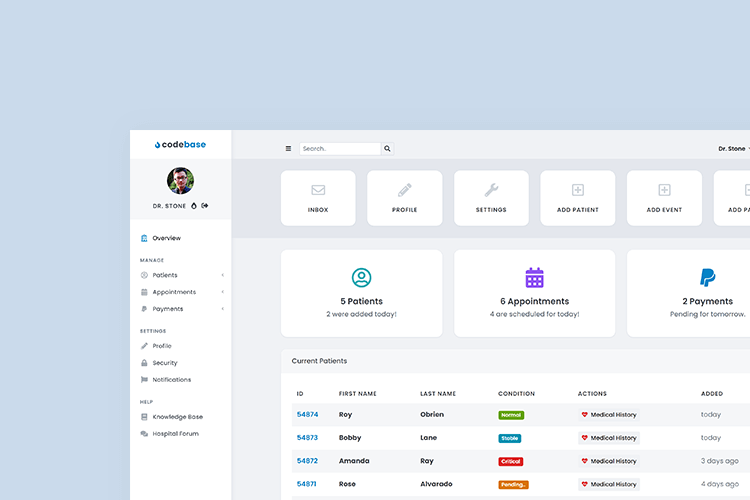This screenshot has height=500, width=750.
Task: Open Knowledge Base in the sidebar
Action: 180,417
